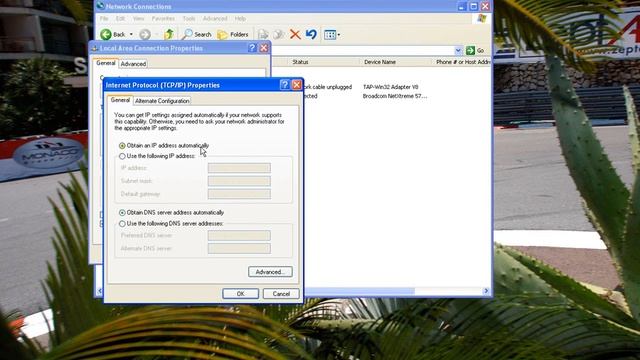Open the File menu in Network Connections

pos(104,19)
